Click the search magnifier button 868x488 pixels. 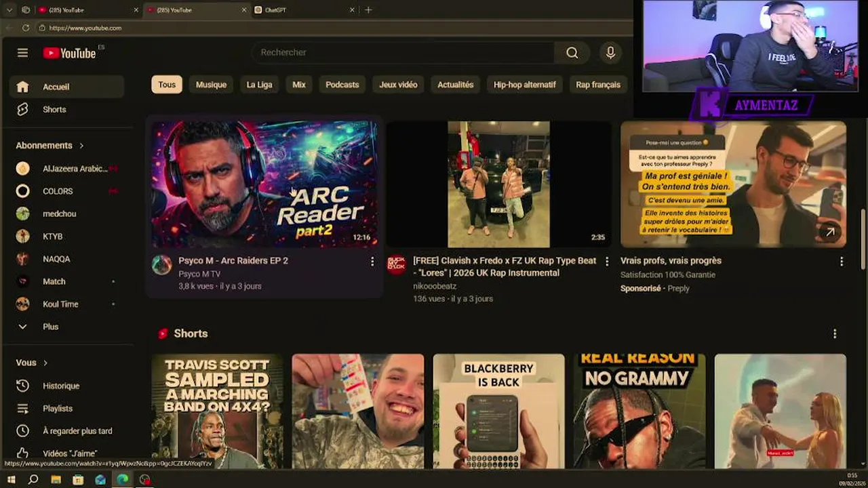click(572, 53)
